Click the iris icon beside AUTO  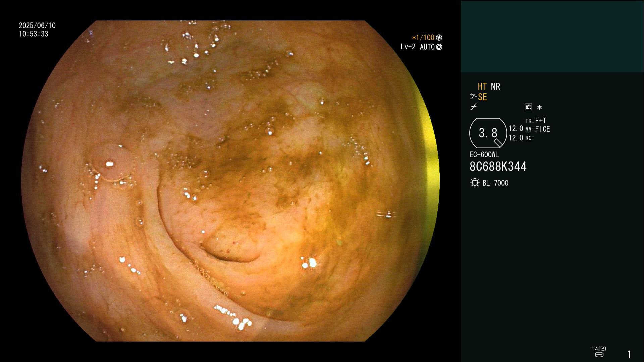click(439, 47)
